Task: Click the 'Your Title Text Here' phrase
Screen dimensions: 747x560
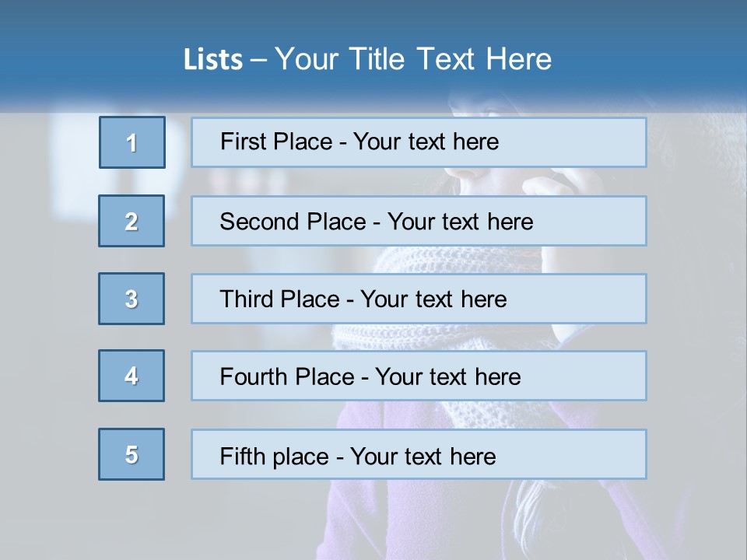Action: click(413, 59)
